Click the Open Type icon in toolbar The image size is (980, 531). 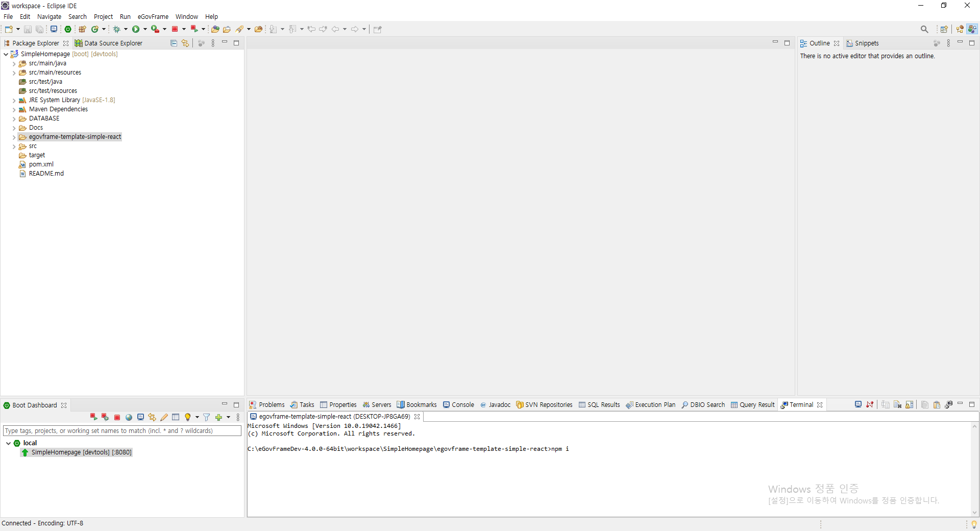pyautogui.click(x=215, y=29)
